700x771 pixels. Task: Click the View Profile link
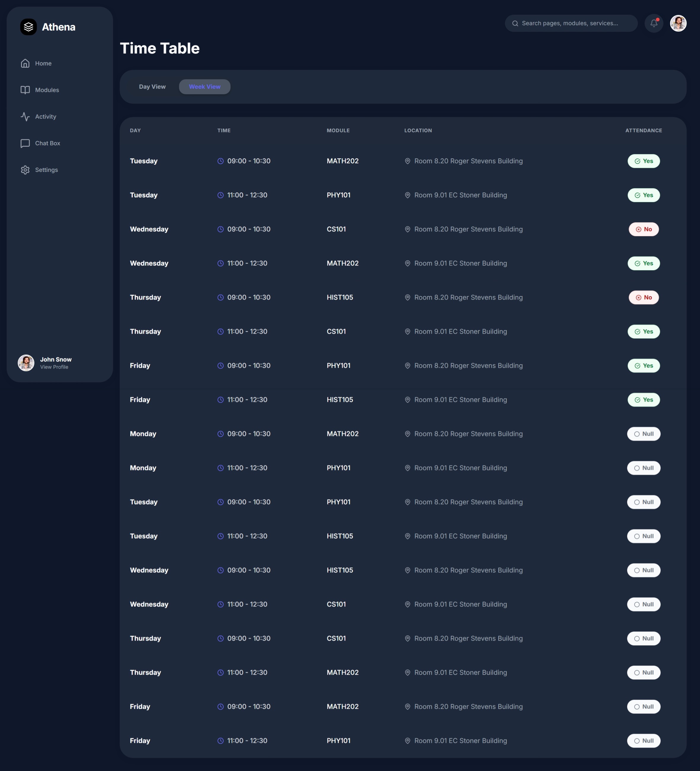pyautogui.click(x=54, y=367)
